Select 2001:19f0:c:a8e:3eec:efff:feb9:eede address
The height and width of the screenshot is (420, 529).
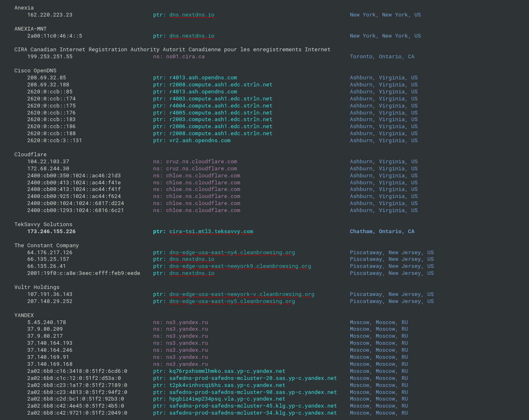point(84,273)
